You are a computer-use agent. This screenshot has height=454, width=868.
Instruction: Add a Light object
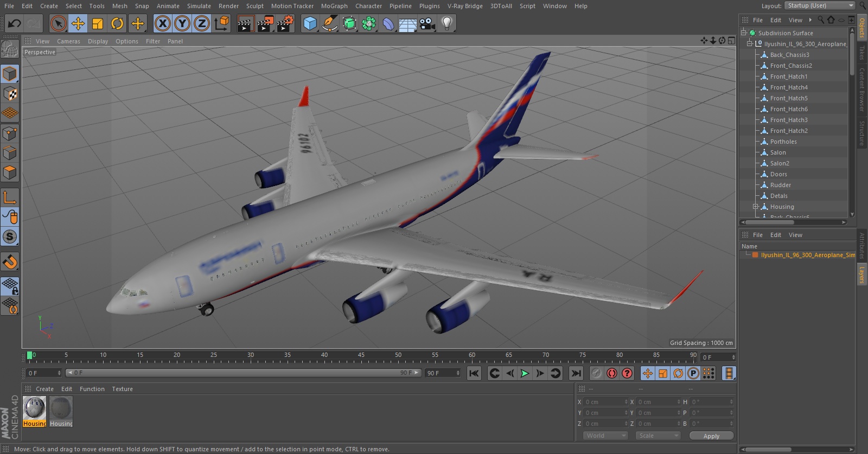click(x=447, y=23)
